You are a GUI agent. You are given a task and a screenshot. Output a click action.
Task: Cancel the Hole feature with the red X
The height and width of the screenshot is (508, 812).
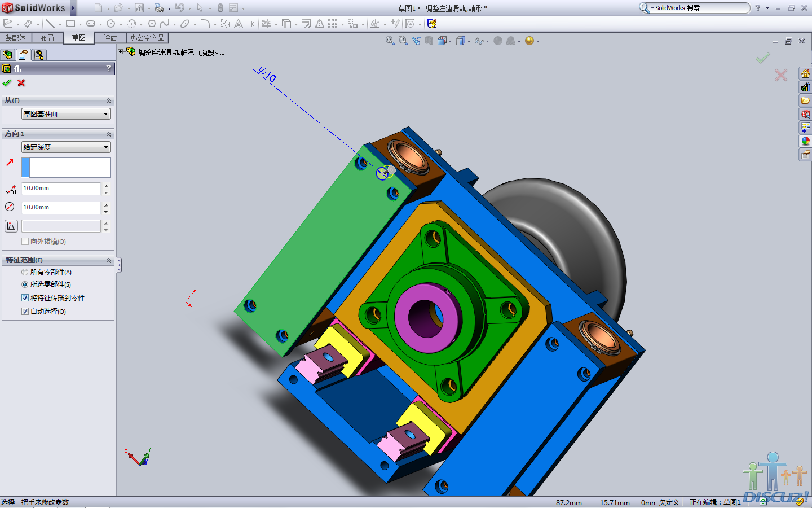pyautogui.click(x=21, y=83)
